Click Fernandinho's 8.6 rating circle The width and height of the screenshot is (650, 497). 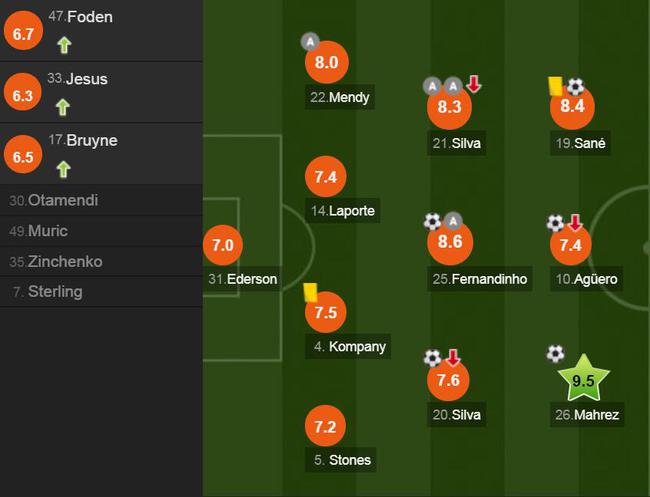pyautogui.click(x=450, y=242)
